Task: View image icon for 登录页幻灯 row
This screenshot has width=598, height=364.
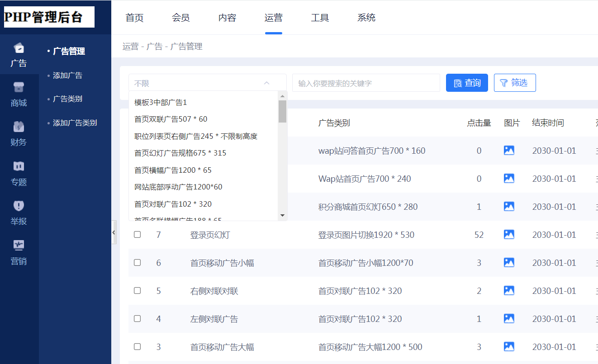Action: click(x=509, y=235)
